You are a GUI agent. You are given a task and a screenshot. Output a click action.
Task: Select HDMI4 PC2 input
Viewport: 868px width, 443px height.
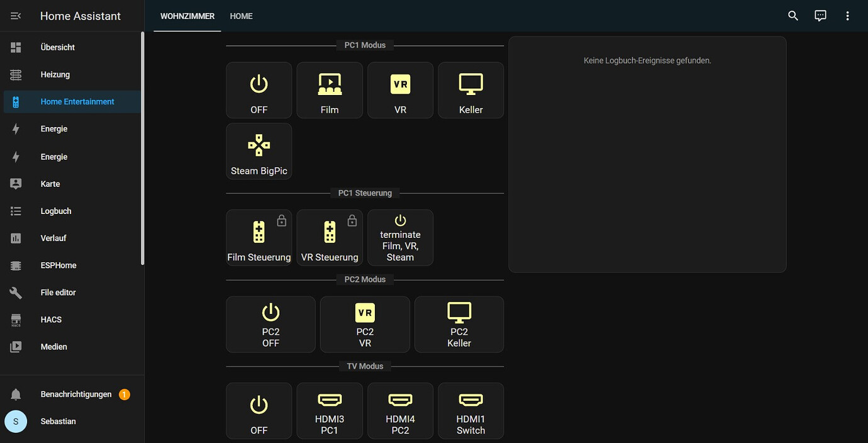tap(400, 410)
